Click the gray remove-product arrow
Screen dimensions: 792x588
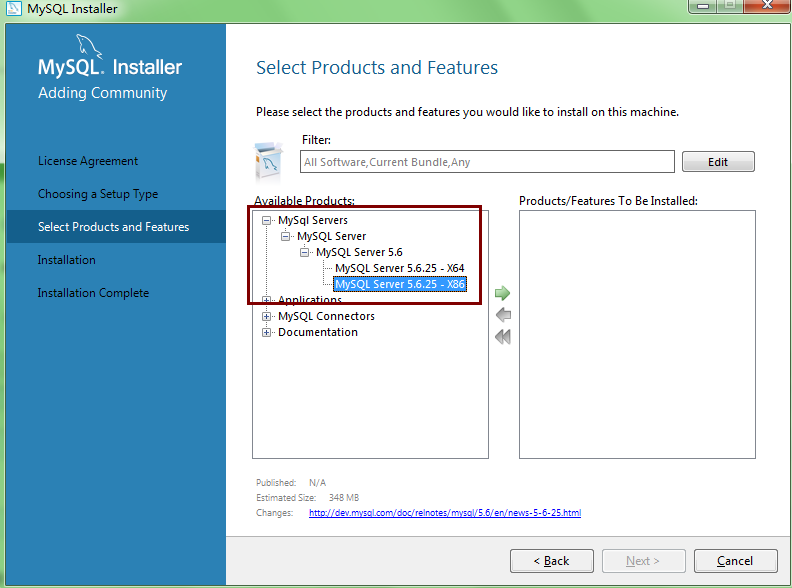[x=503, y=315]
